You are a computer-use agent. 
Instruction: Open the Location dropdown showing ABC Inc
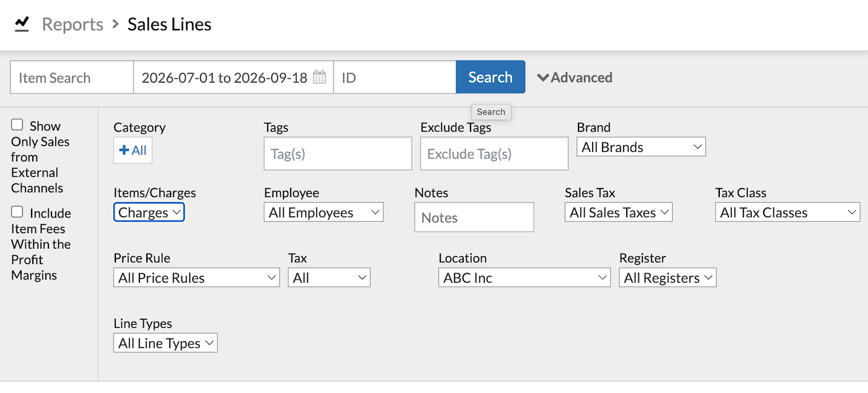tap(525, 278)
